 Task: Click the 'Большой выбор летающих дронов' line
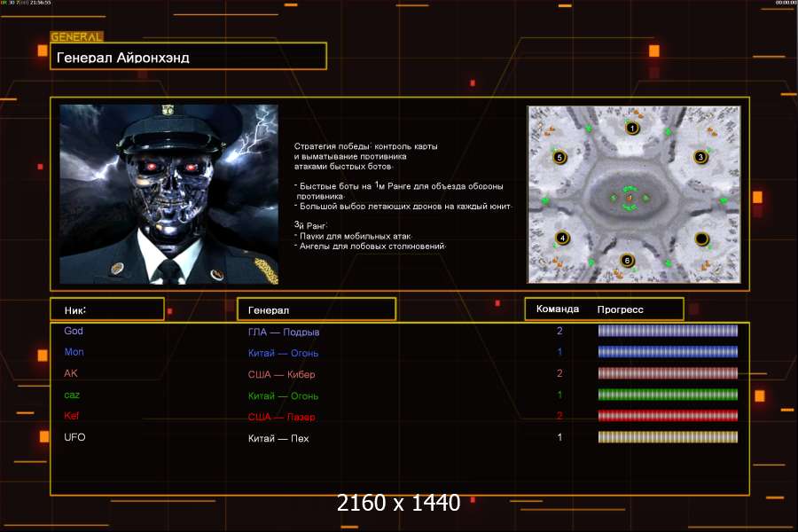coord(403,207)
